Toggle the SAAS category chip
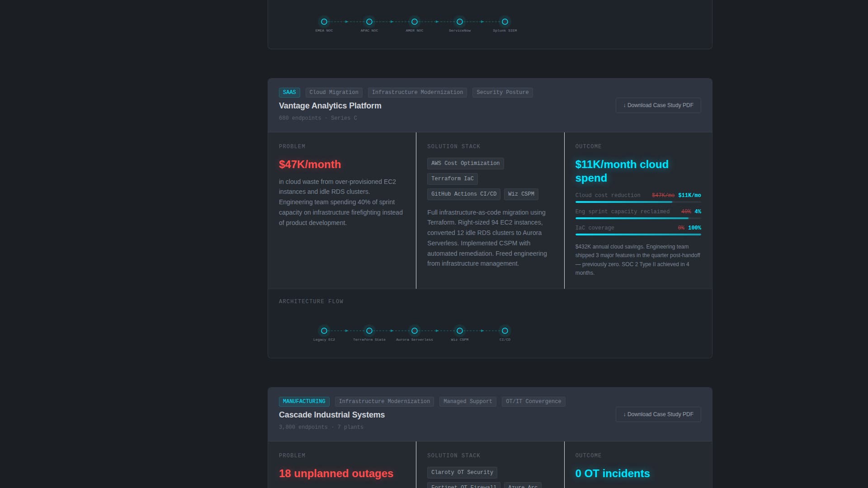868x488 pixels. 289,92
